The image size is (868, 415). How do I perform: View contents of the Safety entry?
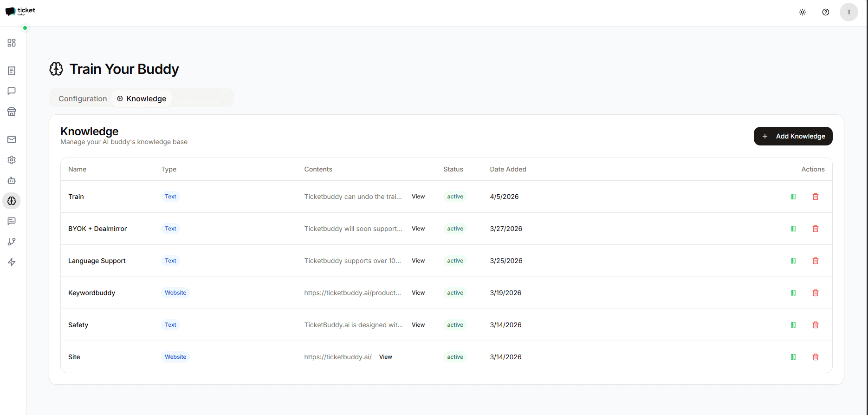[x=418, y=325]
